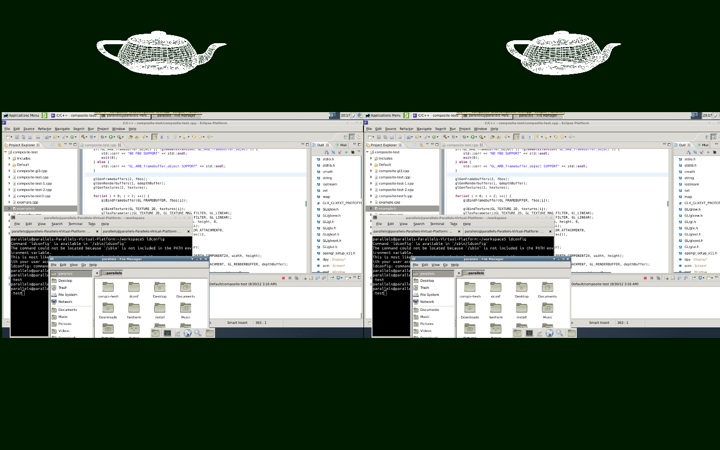Viewport: 720px width, 450px height.
Task: Click red Terminate icon in right copy's Console
Action: (x=645, y=278)
